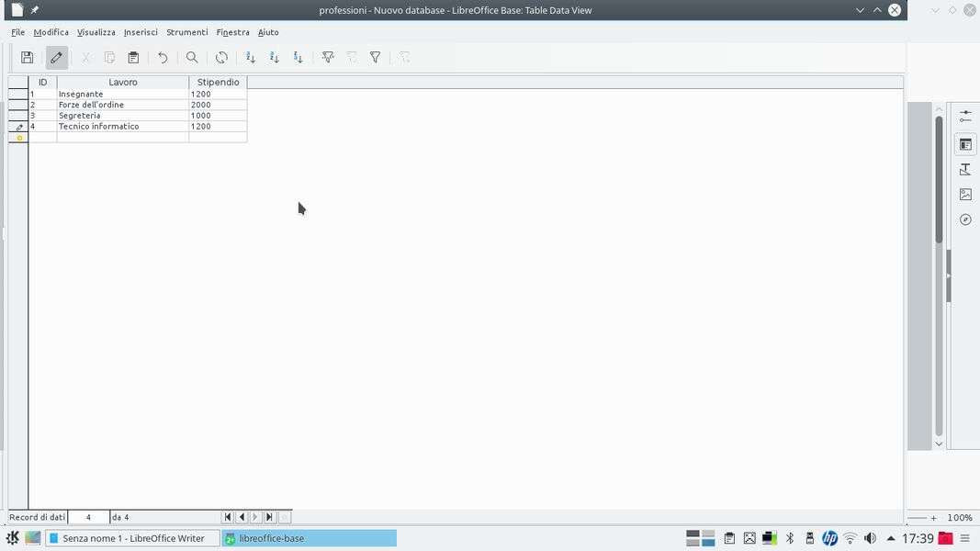
Task: Click the 'Segreteria' cell
Action: click(122, 116)
